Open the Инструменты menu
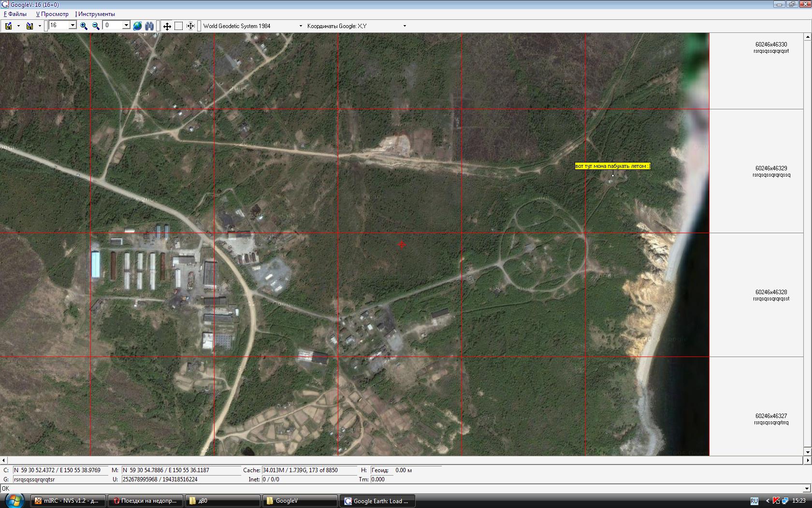 pos(95,14)
